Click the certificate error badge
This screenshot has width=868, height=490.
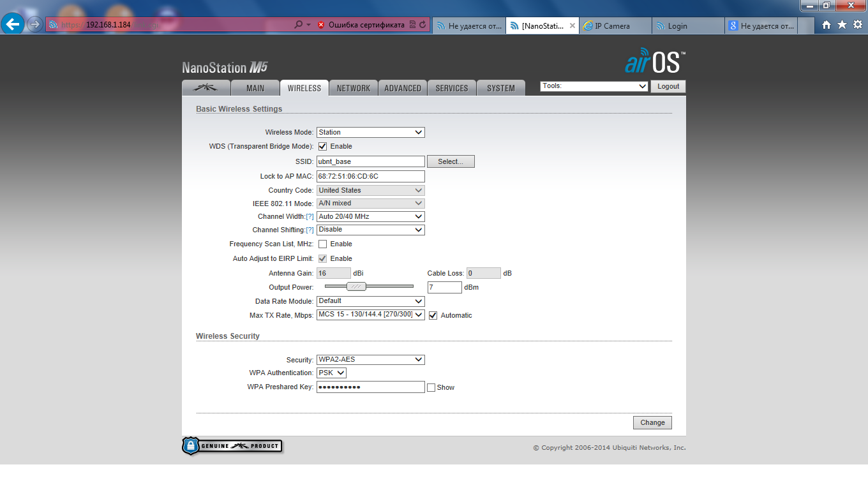(361, 25)
